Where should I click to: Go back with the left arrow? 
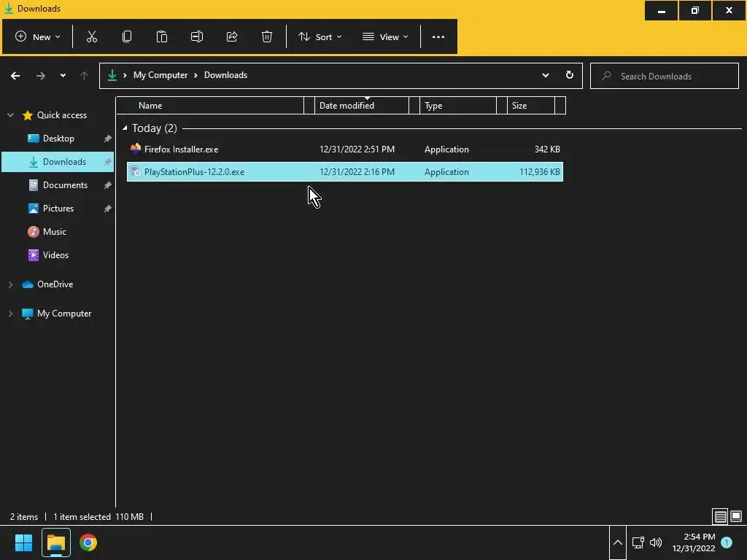coord(15,76)
